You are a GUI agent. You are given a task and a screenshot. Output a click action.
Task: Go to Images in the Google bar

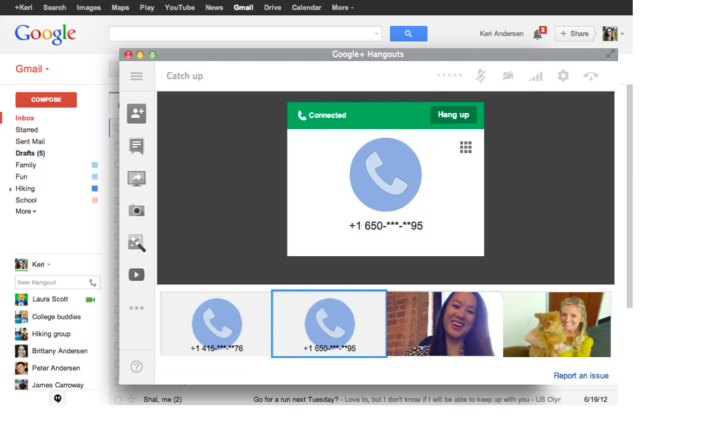(x=88, y=8)
